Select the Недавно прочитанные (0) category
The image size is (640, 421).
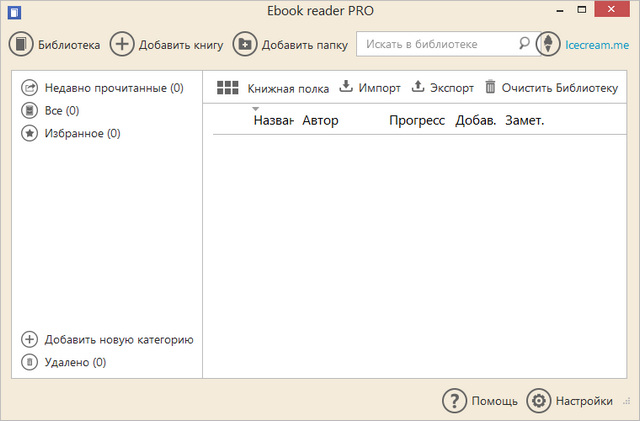click(x=114, y=88)
